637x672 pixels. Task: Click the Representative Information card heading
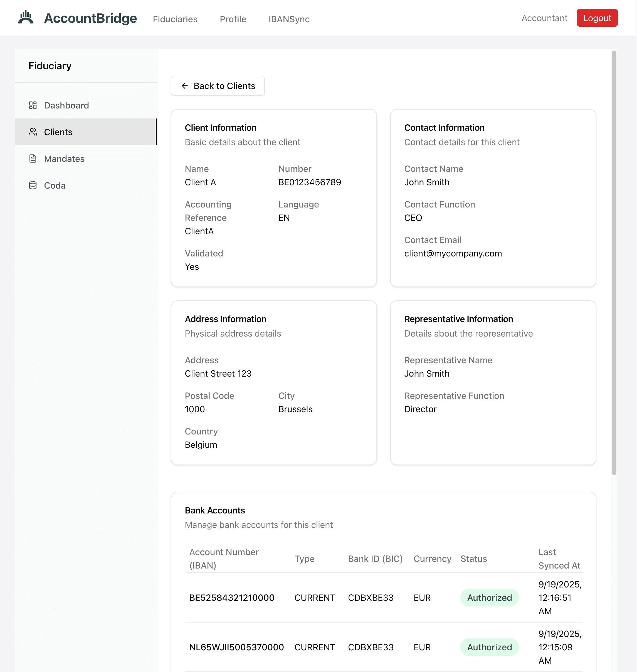[x=458, y=319]
